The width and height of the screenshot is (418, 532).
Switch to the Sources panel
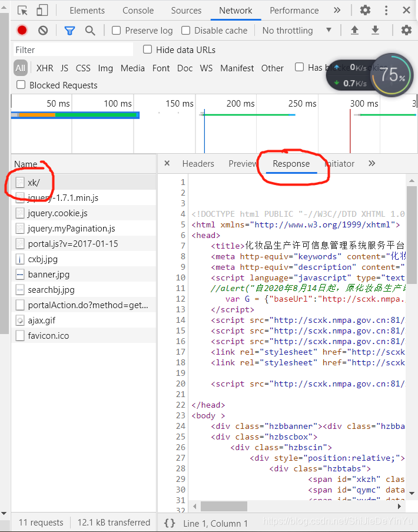click(x=186, y=11)
